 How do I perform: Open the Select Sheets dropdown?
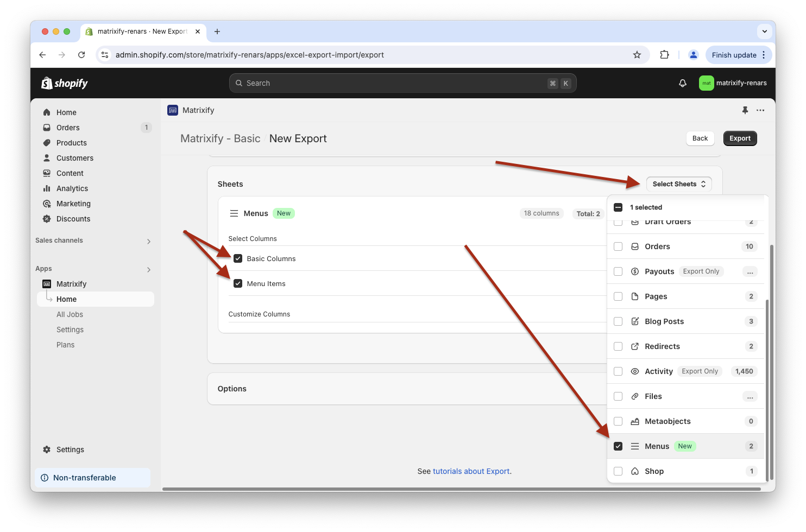pyautogui.click(x=678, y=184)
